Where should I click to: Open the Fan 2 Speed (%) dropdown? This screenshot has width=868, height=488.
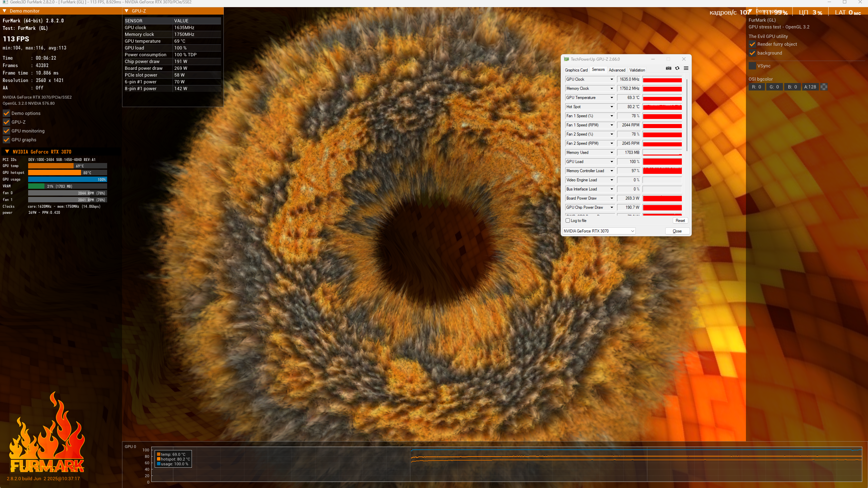612,134
